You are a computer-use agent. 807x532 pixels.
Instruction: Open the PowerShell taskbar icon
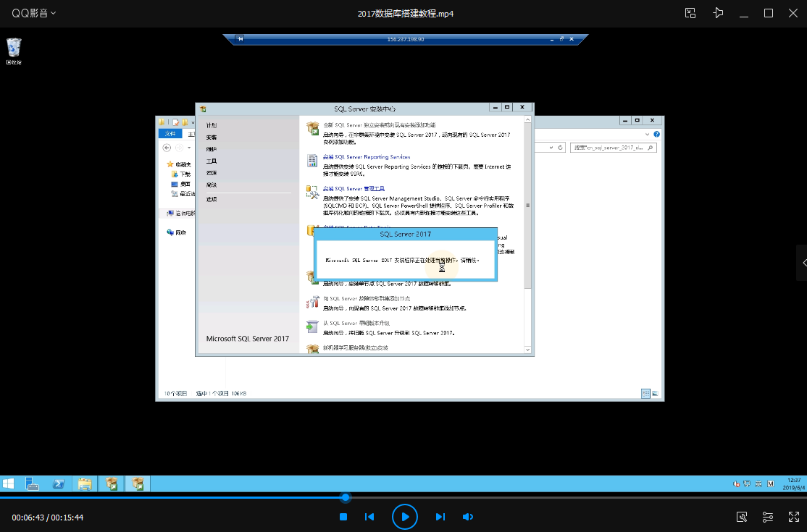coord(59,484)
